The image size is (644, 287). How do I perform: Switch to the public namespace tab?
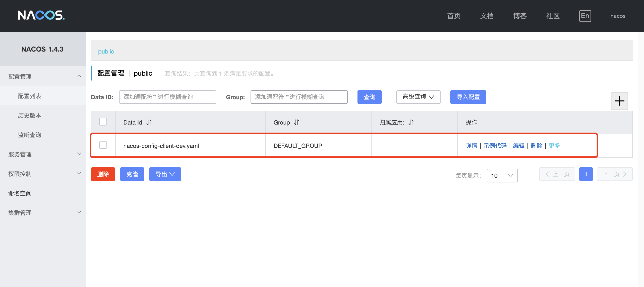(106, 51)
